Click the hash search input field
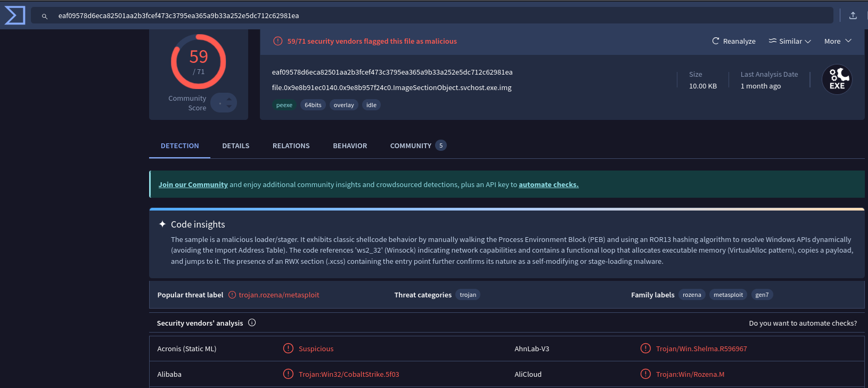Viewport: 868px width, 388px height. pos(426,15)
